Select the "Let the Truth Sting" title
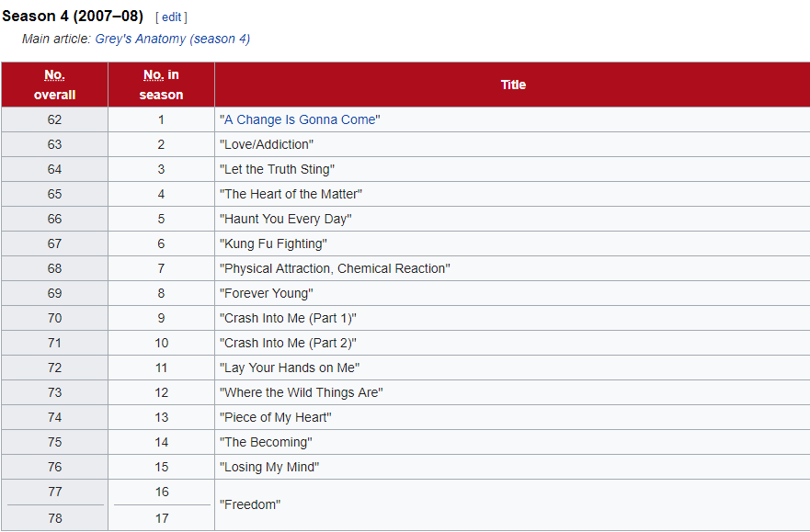Image resolution: width=810 pixels, height=532 pixels. 277,169
